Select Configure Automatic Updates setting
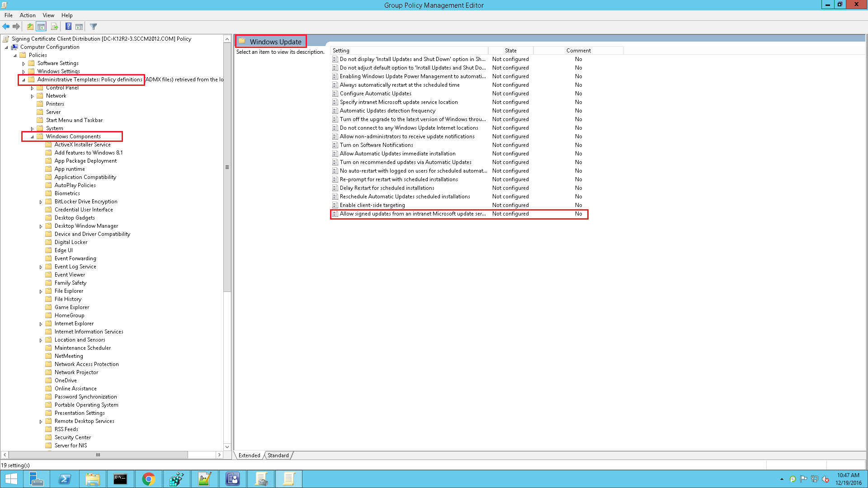Screen dimensions: 868x488 coord(375,94)
